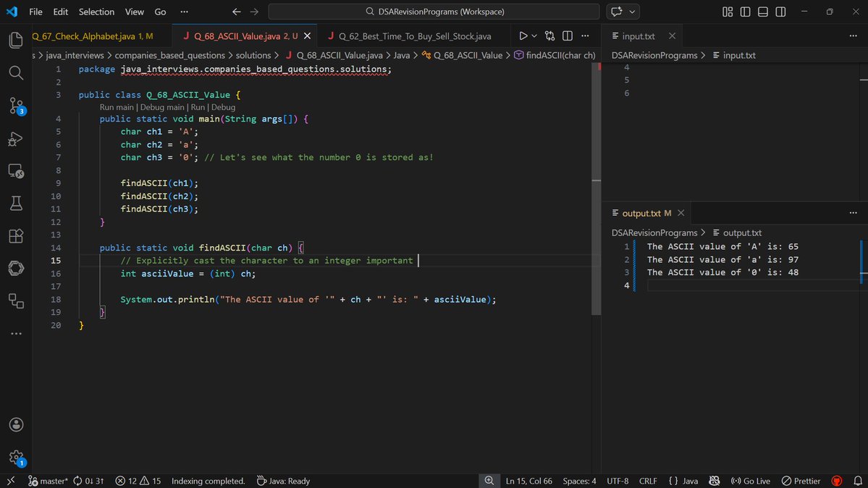Open the Run and Debug view
Screen dimensions: 868x488
click(16, 138)
